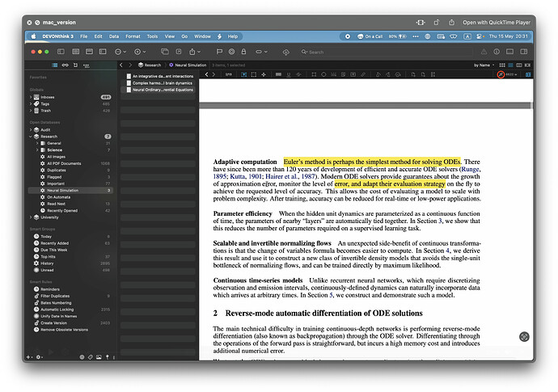Click the lock icon in toolbar

coord(243,52)
